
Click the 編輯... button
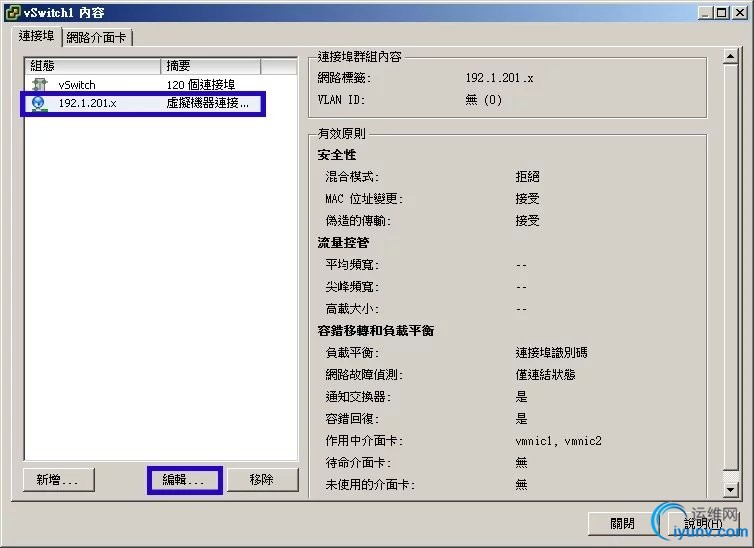(x=185, y=480)
